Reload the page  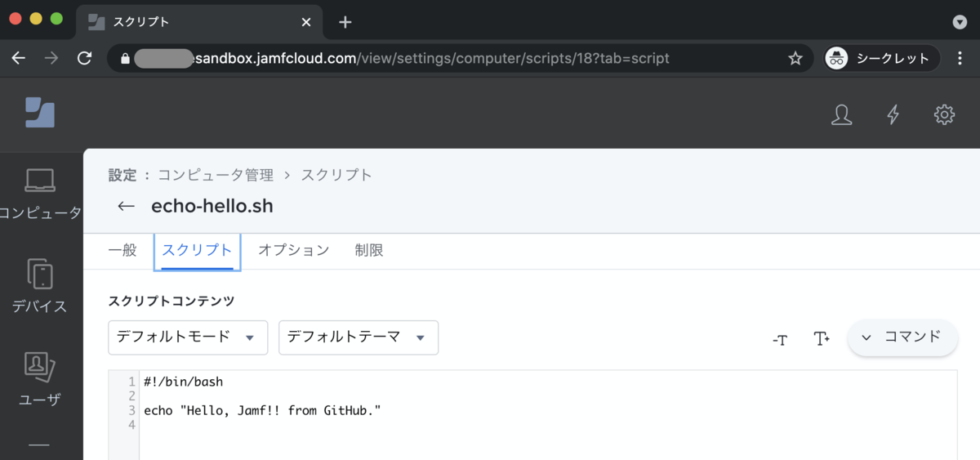(x=84, y=58)
